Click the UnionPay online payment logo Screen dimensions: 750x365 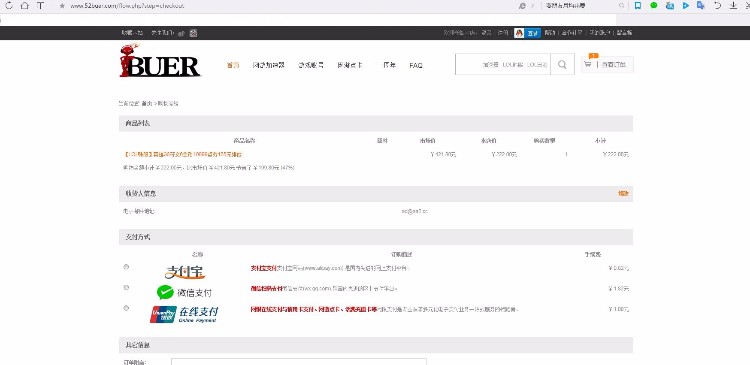tap(184, 314)
